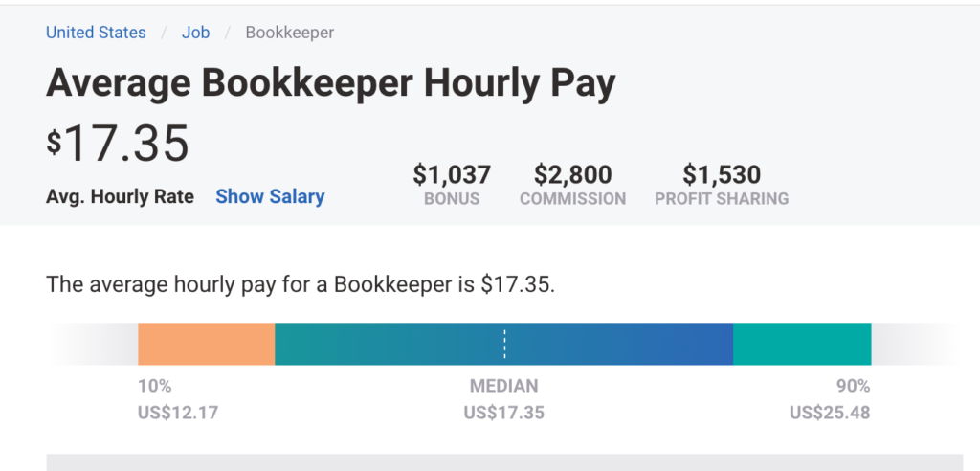Click the large $17.35 hourly rate
This screenshot has height=471, width=980.
pyautogui.click(x=119, y=144)
